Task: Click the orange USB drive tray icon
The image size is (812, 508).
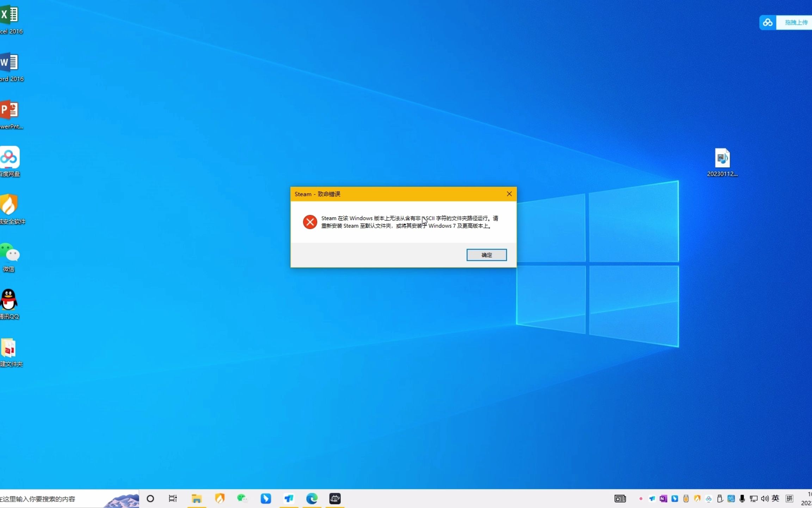Action: coord(686,498)
